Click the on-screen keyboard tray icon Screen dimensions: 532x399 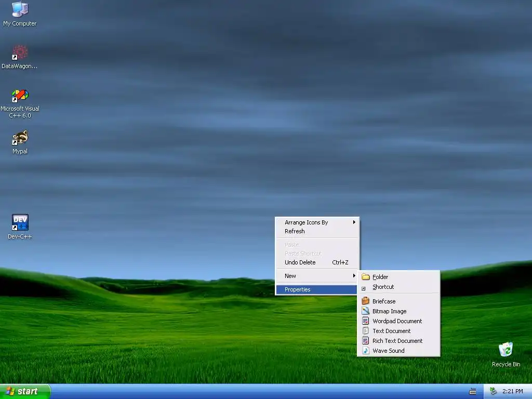[473, 392]
